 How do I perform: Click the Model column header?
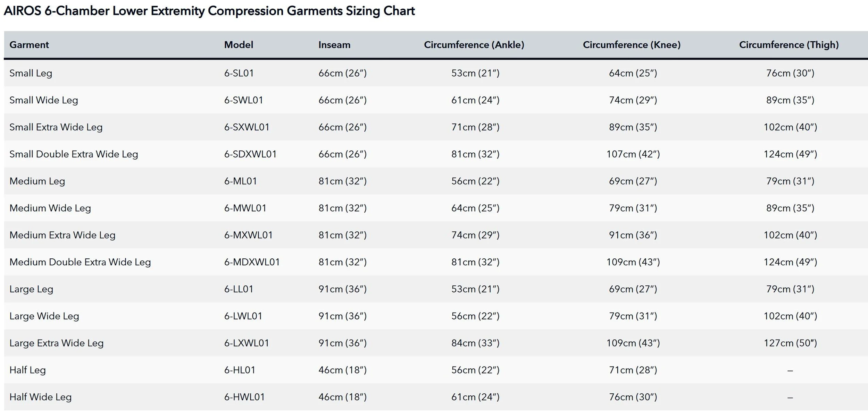(239, 45)
